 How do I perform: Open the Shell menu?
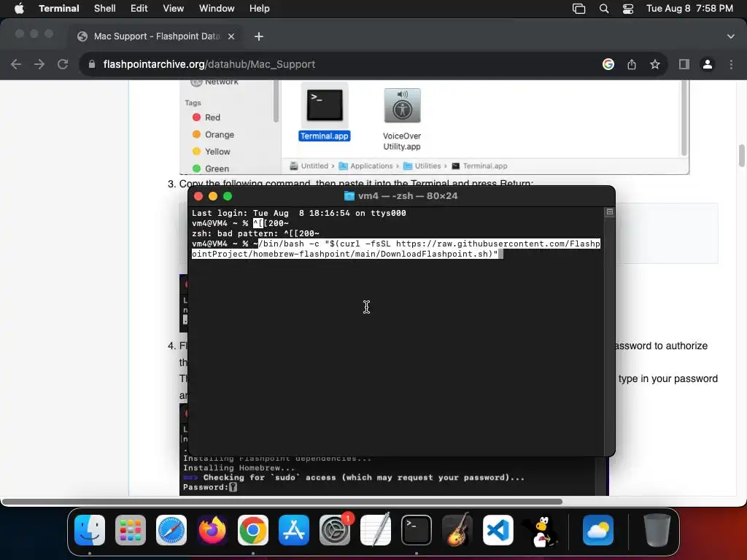click(104, 8)
